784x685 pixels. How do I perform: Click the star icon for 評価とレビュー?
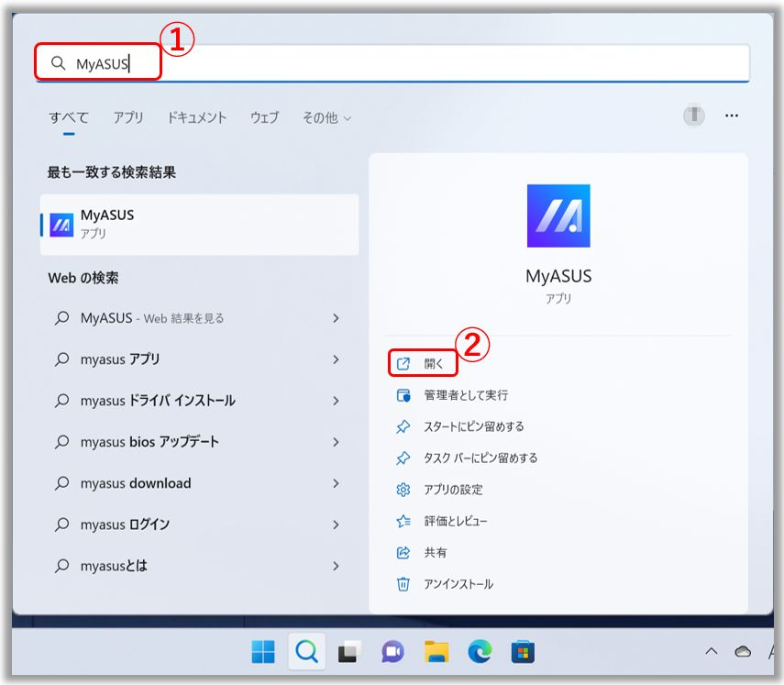tap(403, 521)
